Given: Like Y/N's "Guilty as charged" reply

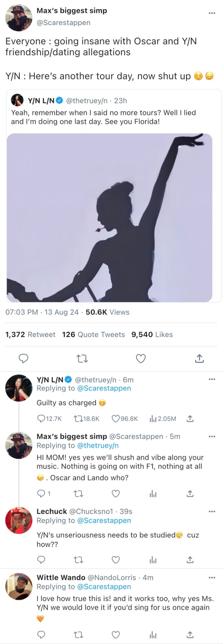Looking at the screenshot, I should pyautogui.click(x=116, y=418).
